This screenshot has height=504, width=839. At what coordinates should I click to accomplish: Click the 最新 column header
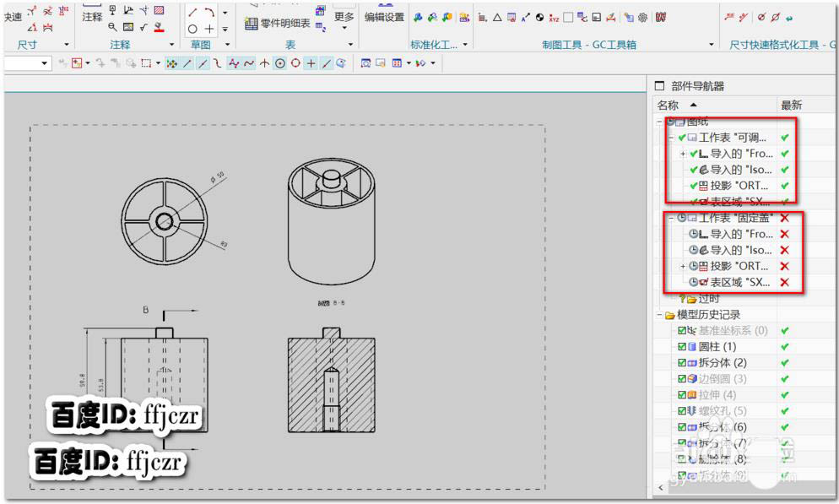click(x=792, y=106)
